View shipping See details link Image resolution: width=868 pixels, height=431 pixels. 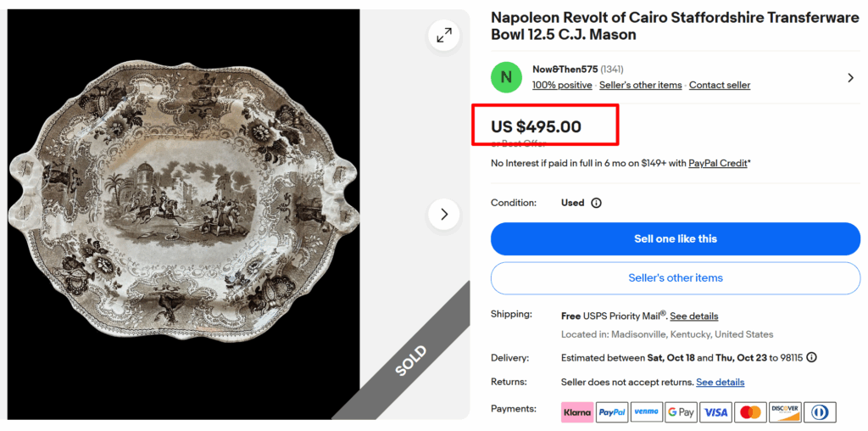(694, 316)
